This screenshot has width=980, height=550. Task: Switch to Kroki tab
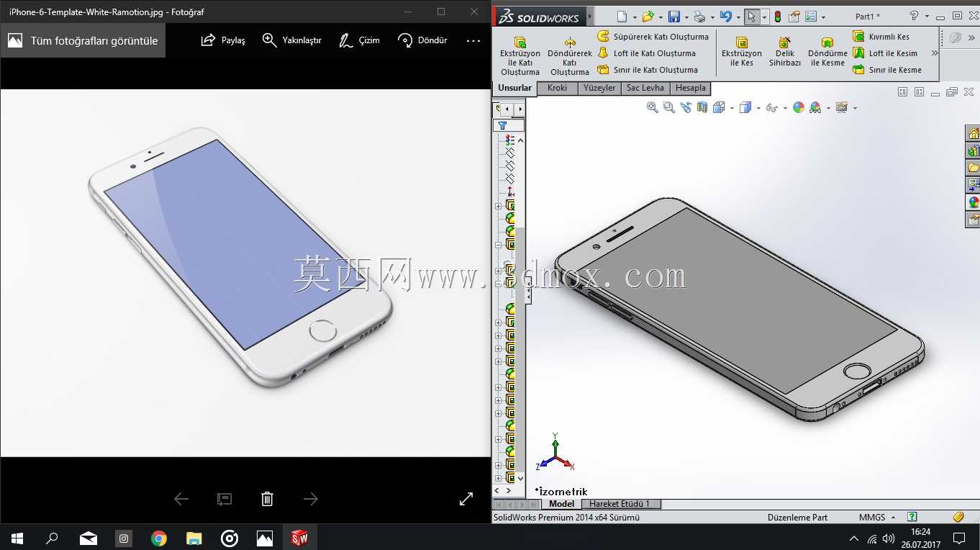tap(557, 88)
